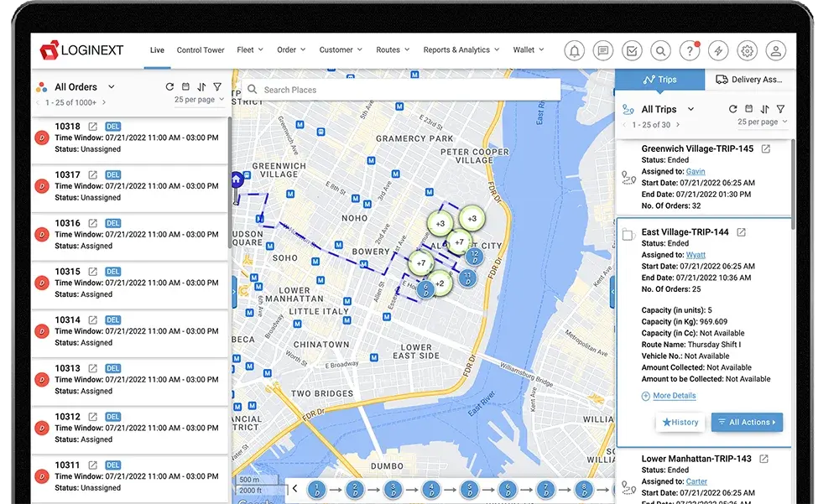Open the help question mark icon

(690, 51)
